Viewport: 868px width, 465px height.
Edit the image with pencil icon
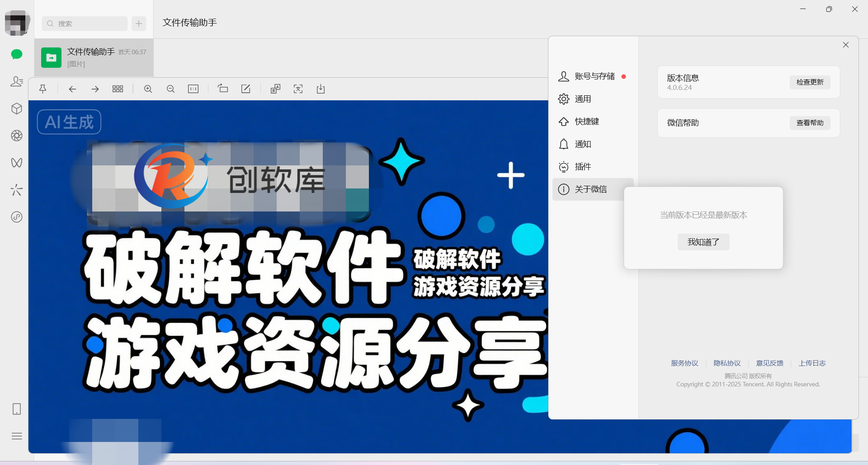coord(245,89)
